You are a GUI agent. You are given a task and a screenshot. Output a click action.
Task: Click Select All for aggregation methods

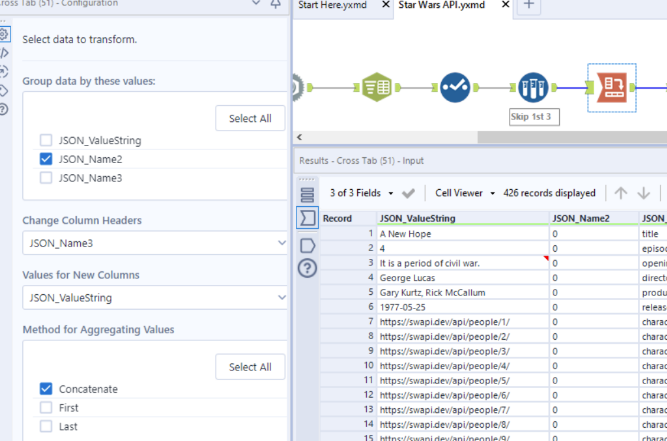250,367
